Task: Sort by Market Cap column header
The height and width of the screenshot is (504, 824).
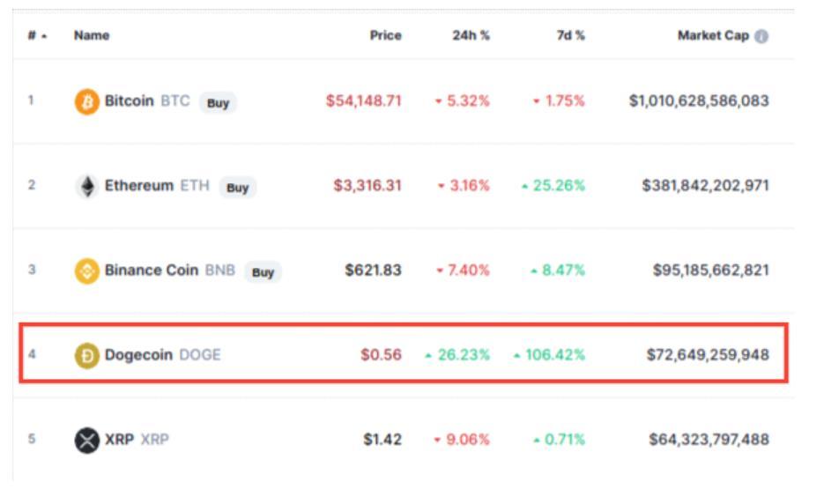Action: tap(713, 36)
